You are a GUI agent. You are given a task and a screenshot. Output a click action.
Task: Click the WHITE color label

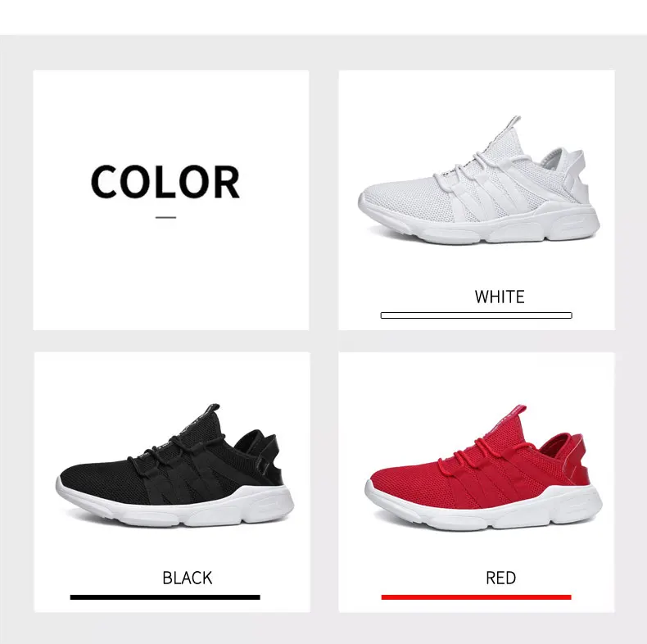point(500,297)
